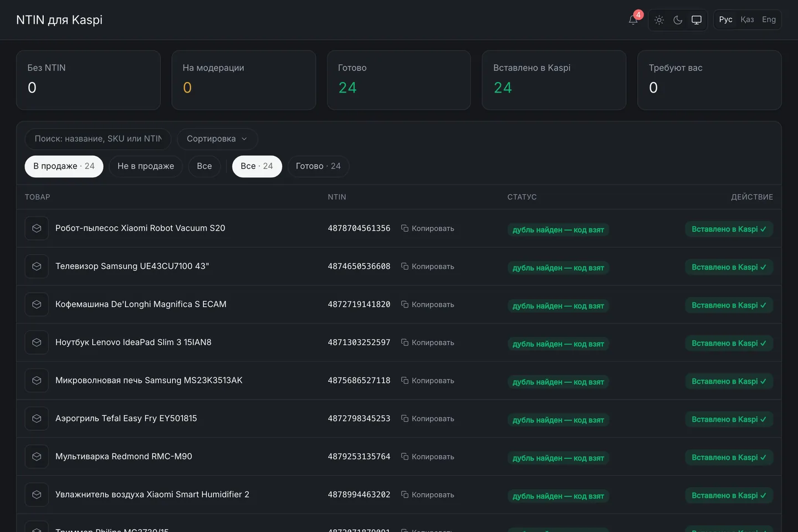This screenshot has width=798, height=532.
Task: Click NTIN 4875686527118
Action: click(x=359, y=381)
